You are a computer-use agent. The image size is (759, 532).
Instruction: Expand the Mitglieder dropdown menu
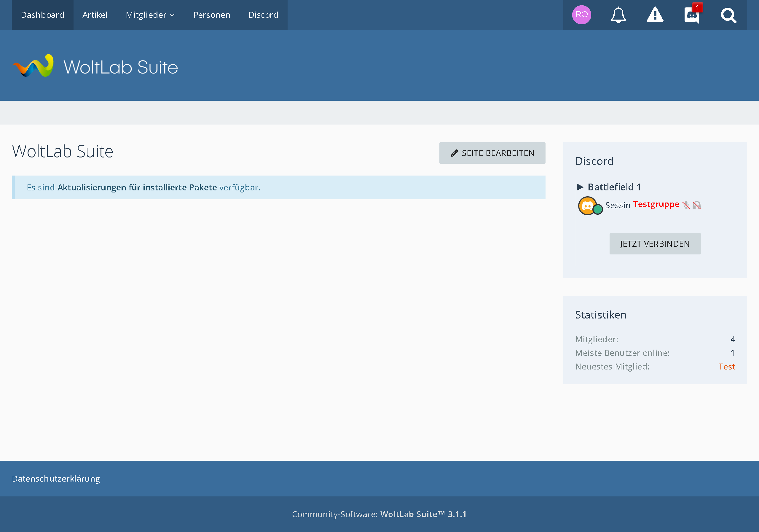coord(150,15)
